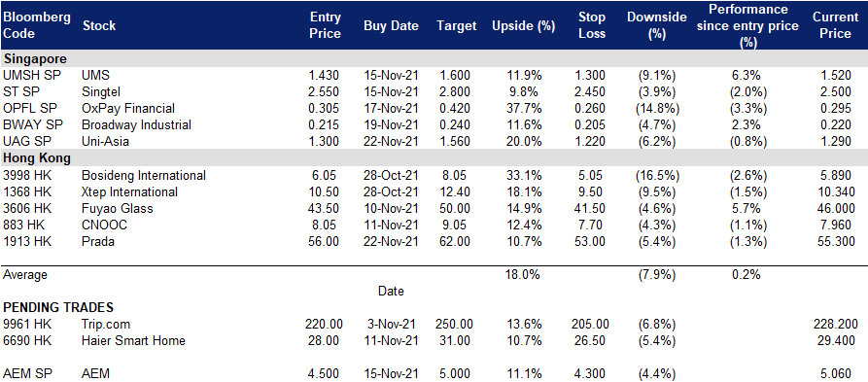Click the UMSH SP Bloomberg code cell
This screenshot has height=382, width=868.
click(27, 75)
